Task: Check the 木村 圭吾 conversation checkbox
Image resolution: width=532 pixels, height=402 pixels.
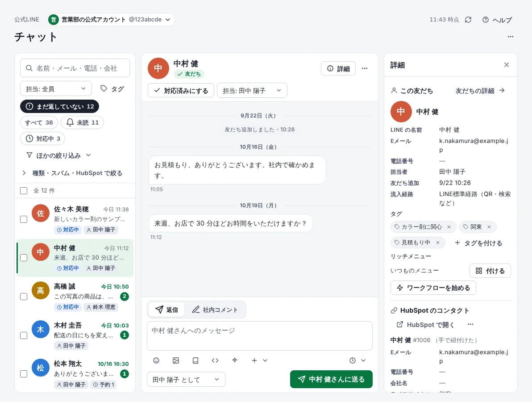Action: coord(24,335)
